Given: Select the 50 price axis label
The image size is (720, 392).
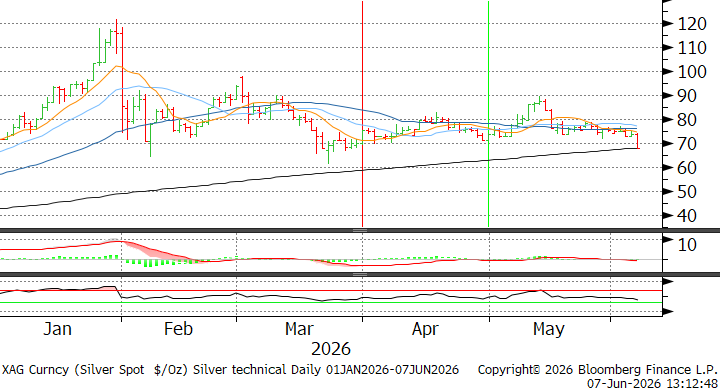Looking at the screenshot, I should tap(687, 191).
